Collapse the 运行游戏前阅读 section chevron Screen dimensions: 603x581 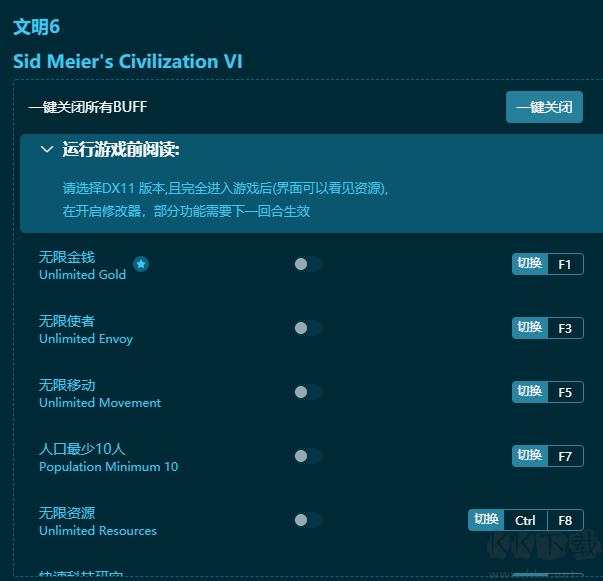pos(47,149)
